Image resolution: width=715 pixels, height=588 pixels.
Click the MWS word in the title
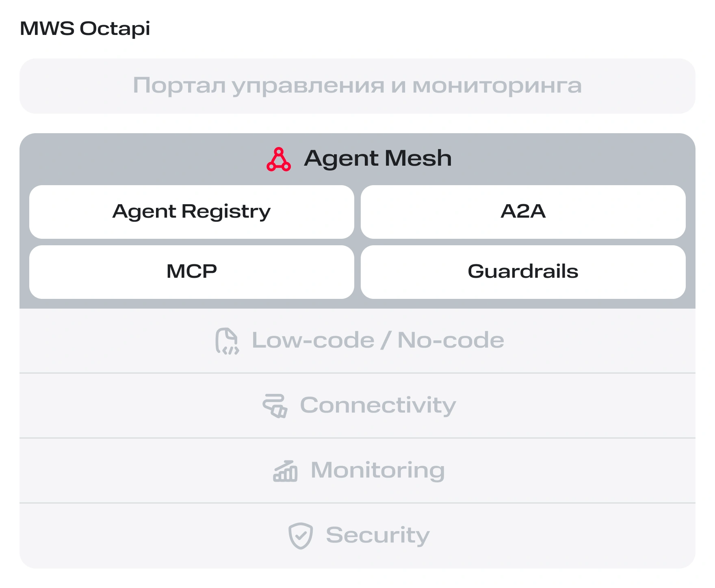tap(47, 28)
